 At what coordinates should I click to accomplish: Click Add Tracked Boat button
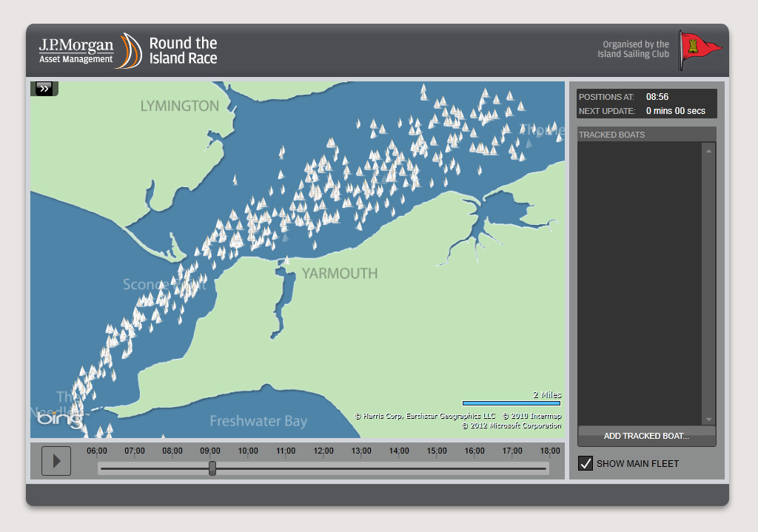(x=646, y=436)
